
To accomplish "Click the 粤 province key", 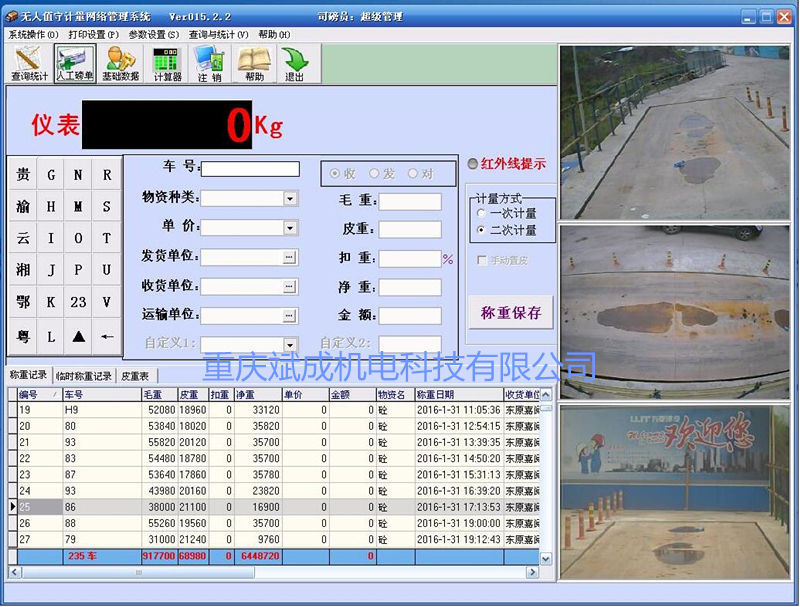I will click(23, 337).
